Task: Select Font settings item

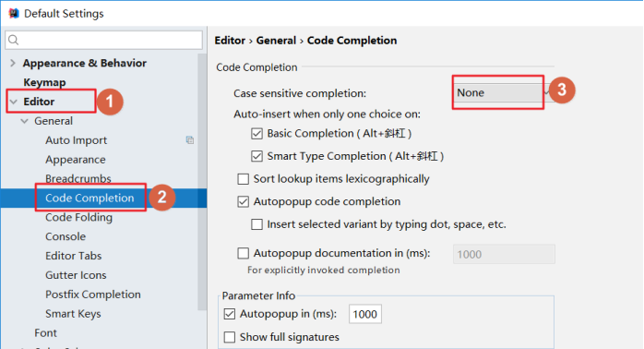Action: point(45,333)
